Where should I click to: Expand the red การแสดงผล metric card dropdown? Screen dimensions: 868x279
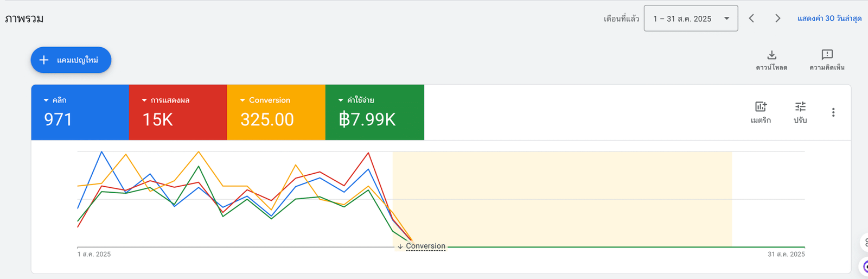144,100
